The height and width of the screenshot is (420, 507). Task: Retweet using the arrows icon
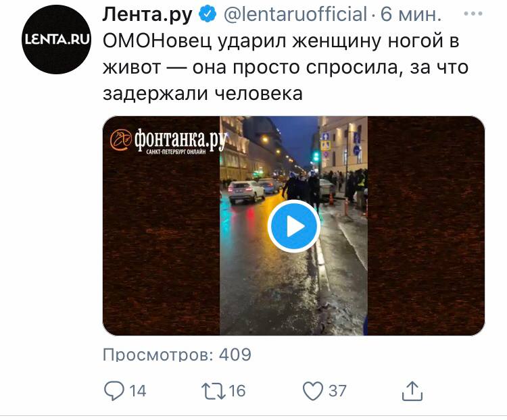coord(214,390)
